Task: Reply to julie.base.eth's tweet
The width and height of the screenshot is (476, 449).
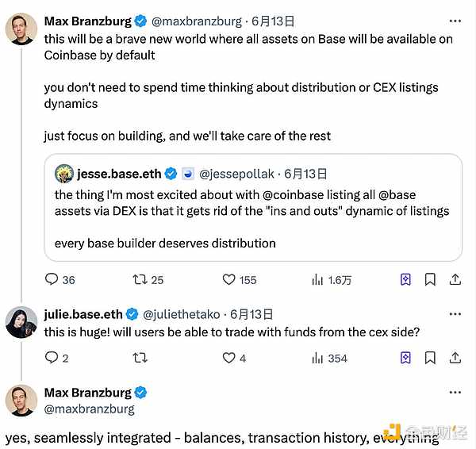Action: (x=52, y=358)
